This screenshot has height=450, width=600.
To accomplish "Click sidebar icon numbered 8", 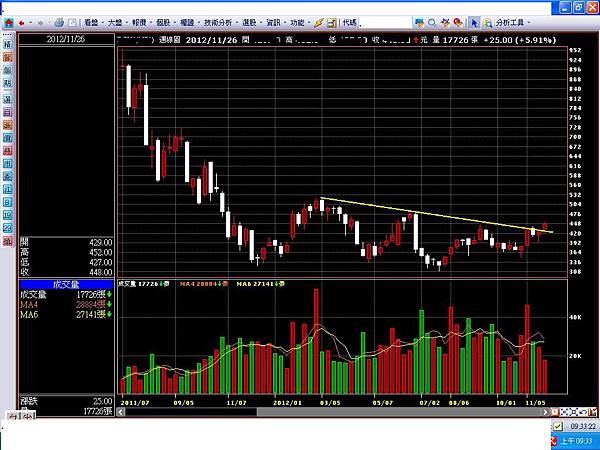I will click(8, 202).
